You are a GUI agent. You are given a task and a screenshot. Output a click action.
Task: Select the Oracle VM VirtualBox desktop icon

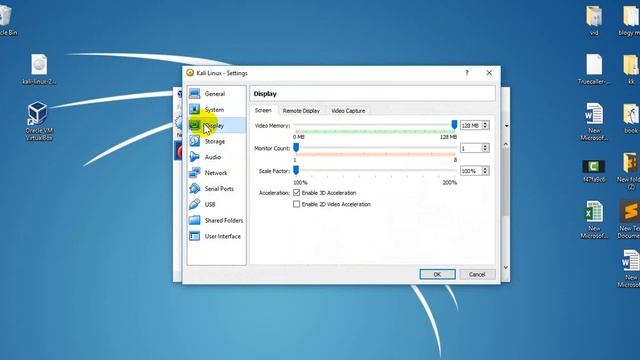point(38,121)
